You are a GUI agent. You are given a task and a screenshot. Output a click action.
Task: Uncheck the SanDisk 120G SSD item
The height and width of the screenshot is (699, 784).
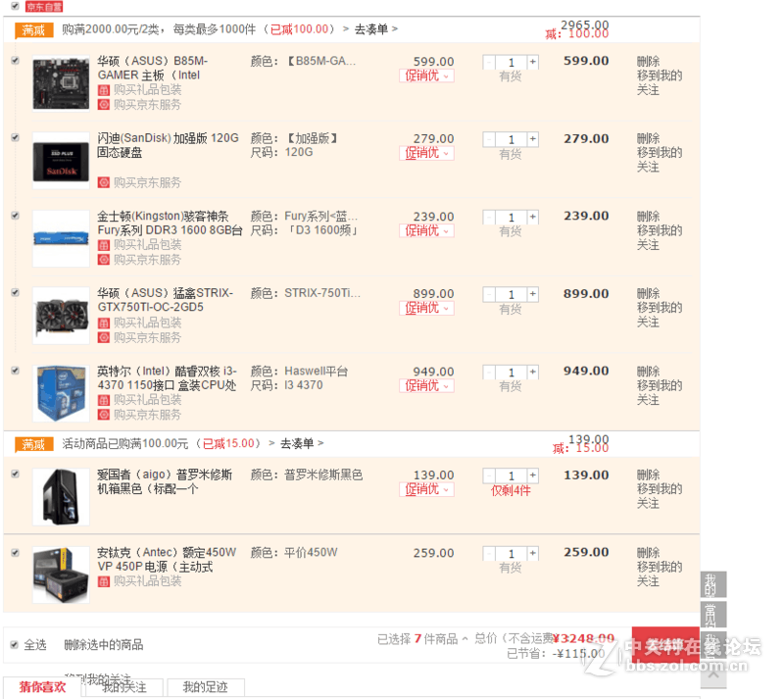[x=15, y=137]
